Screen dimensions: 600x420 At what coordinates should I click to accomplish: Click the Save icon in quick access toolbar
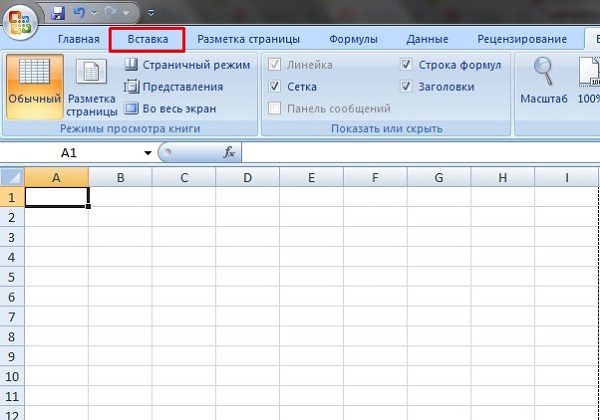point(57,14)
